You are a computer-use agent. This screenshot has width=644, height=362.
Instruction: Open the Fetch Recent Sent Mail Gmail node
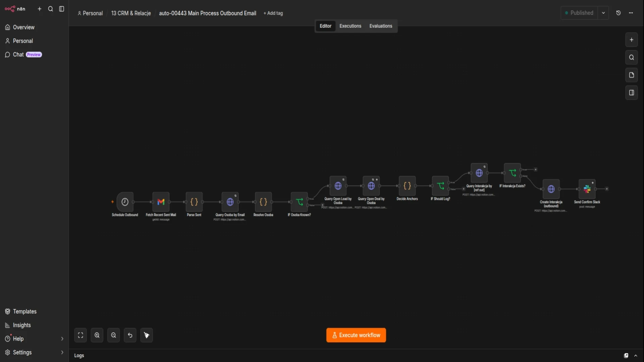(161, 202)
